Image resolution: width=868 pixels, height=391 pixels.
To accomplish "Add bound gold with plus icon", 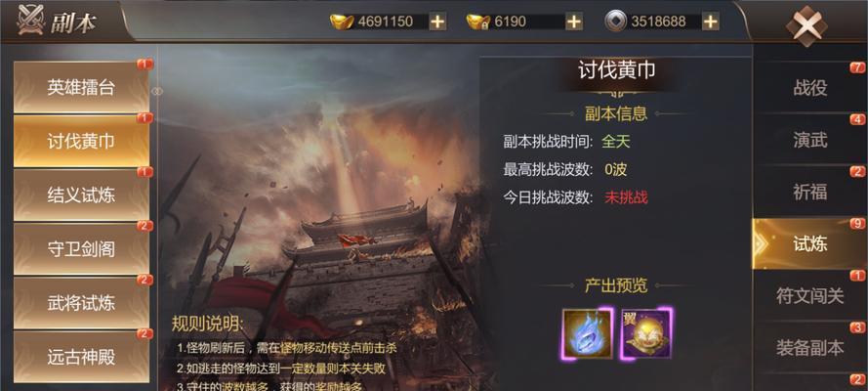I will click(574, 22).
